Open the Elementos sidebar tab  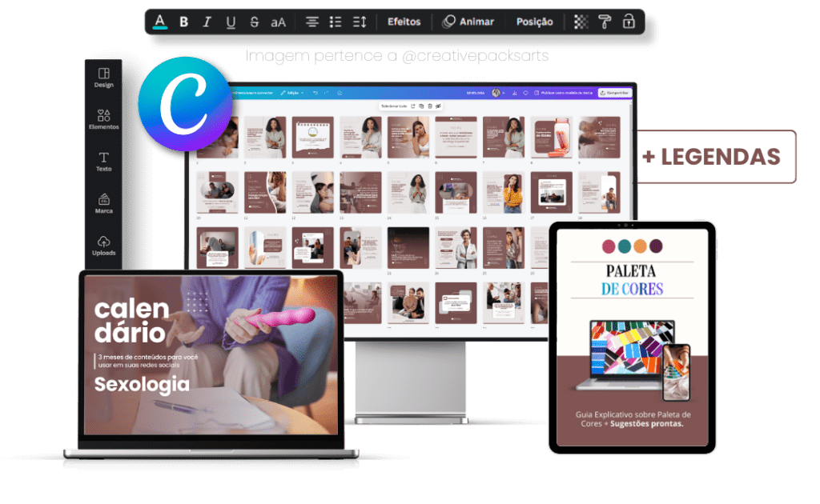pyautogui.click(x=103, y=119)
